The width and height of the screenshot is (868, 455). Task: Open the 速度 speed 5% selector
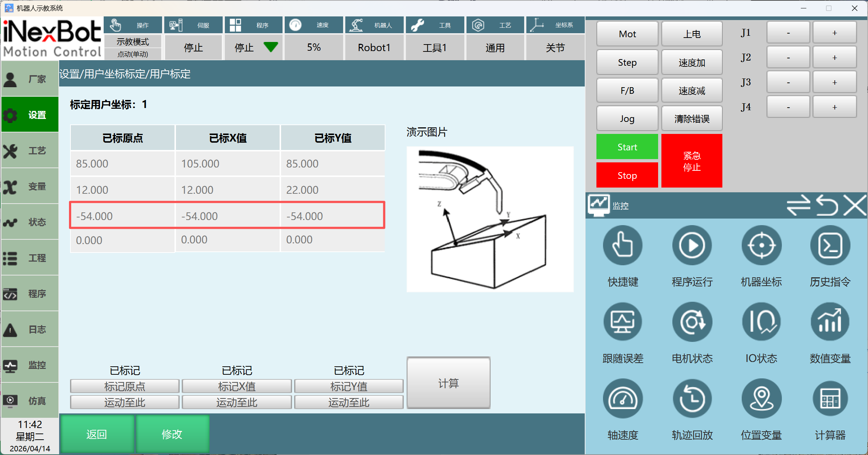[314, 47]
